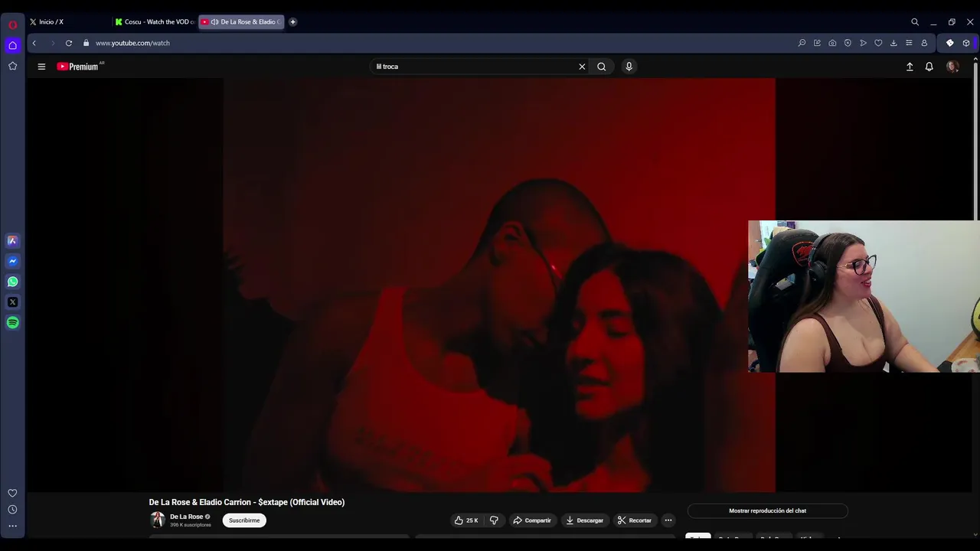980x551 pixels.
Task: Start voice search with microphone
Action: [629, 67]
